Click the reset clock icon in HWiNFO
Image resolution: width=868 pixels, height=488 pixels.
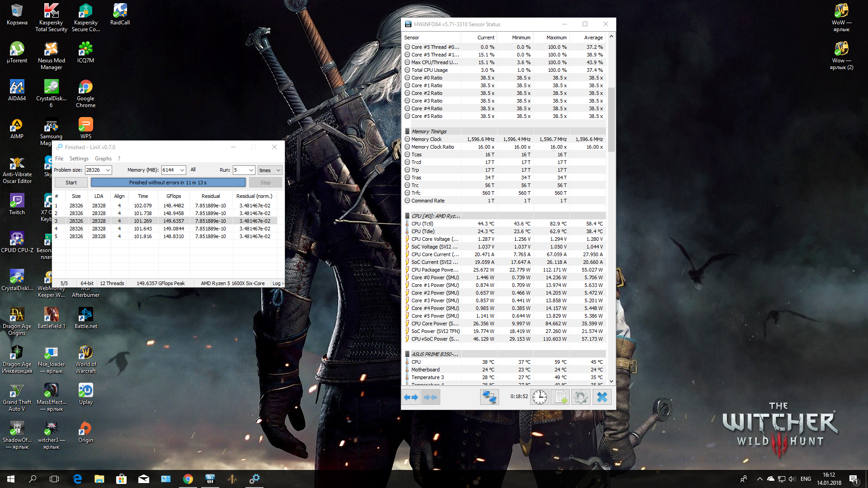point(539,397)
